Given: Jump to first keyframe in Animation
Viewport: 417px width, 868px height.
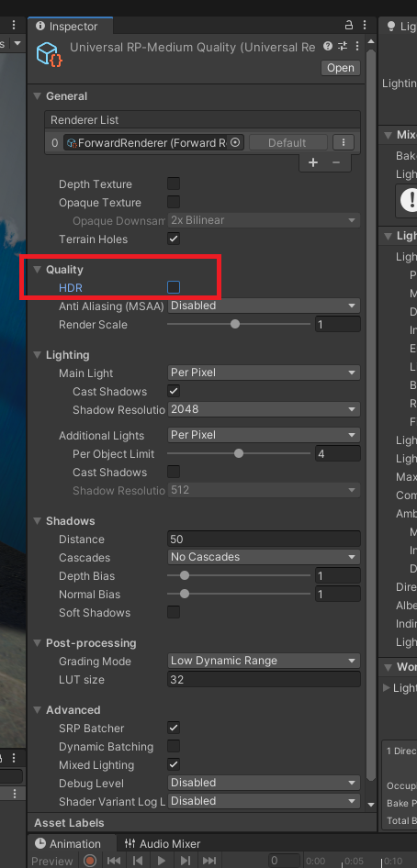Looking at the screenshot, I should 114,861.
